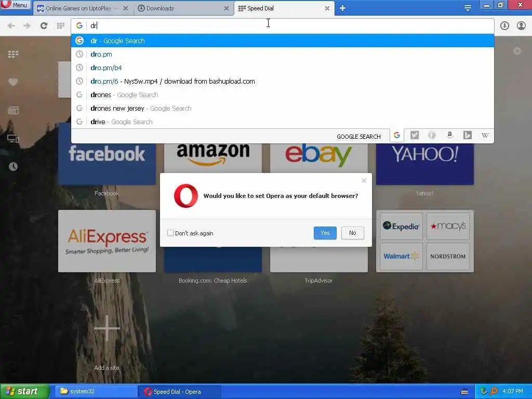The height and width of the screenshot is (399, 532).
Task: Click the keyboard icon in taskbar
Action: click(x=464, y=392)
